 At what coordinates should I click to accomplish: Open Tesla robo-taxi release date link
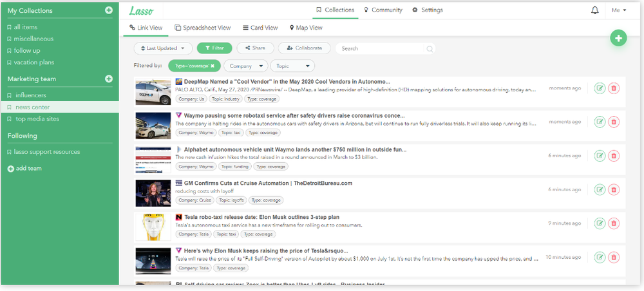[261, 217]
